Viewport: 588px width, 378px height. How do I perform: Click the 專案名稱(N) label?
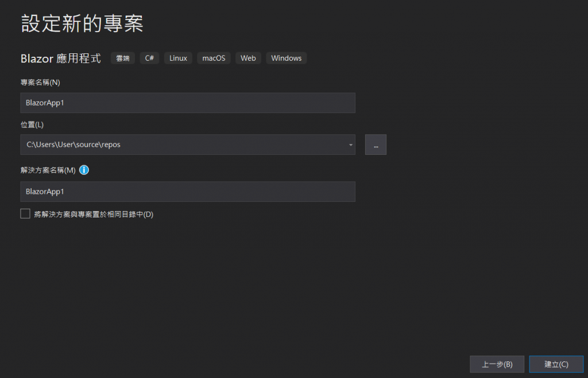click(x=40, y=83)
